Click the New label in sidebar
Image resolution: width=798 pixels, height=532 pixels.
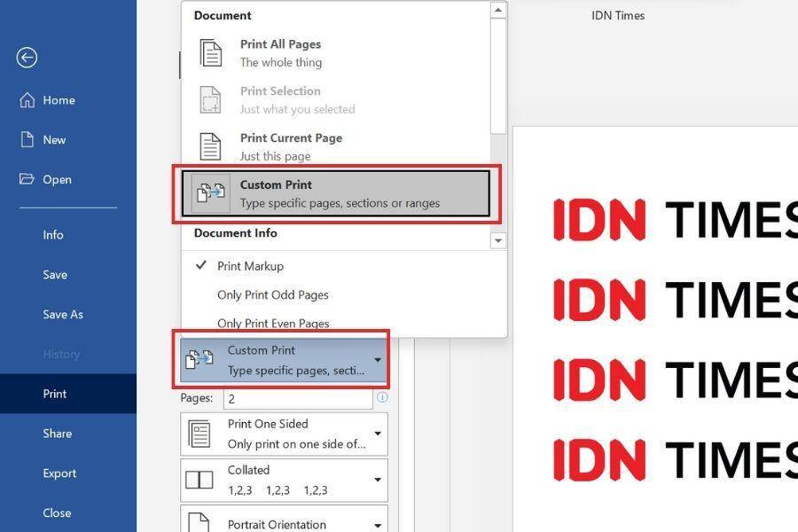[x=54, y=140]
